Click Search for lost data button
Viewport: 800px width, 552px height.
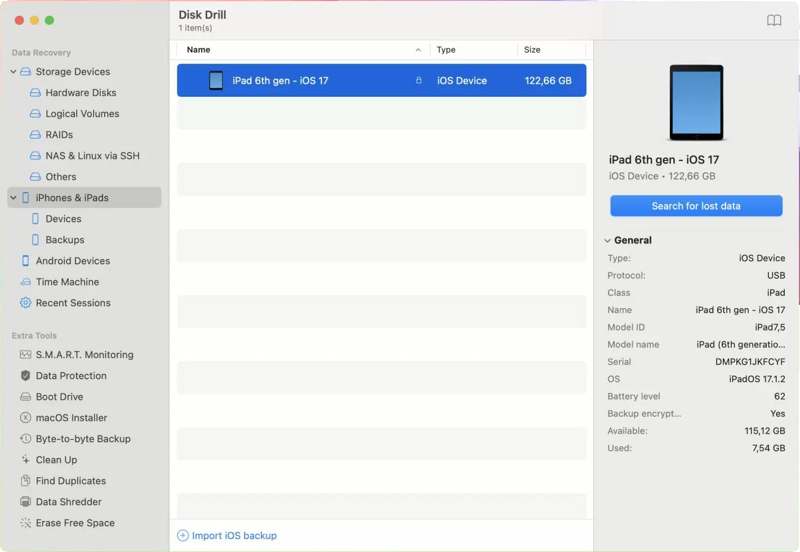click(696, 206)
